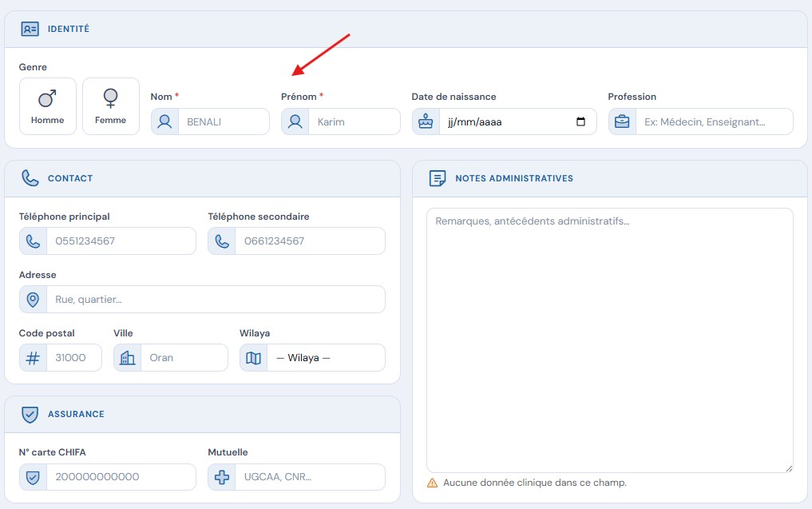The image size is (812, 509).
Task: Click the location pin icon in Adresse
Action: pos(34,300)
